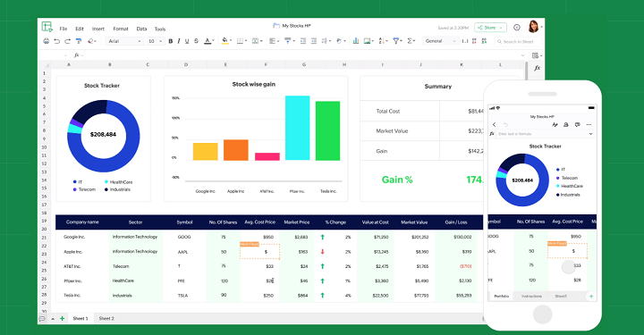
Task: Click the Share button
Action: tap(490, 28)
